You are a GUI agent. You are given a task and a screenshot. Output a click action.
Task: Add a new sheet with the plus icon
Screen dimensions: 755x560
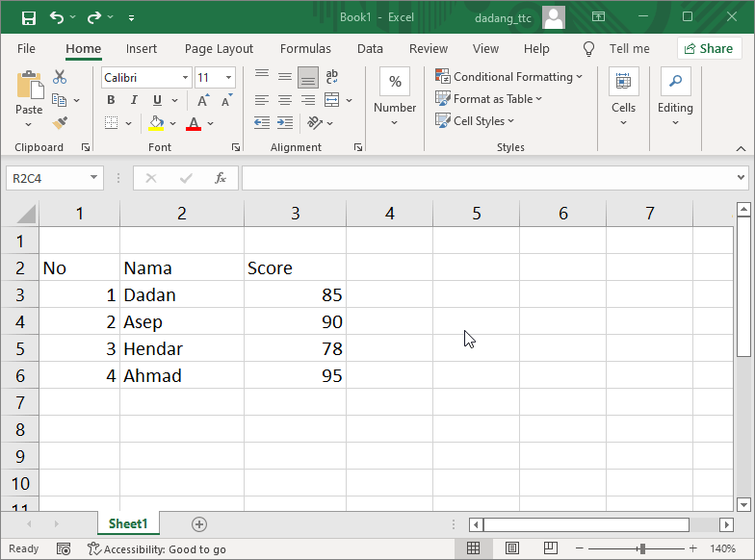coord(199,524)
